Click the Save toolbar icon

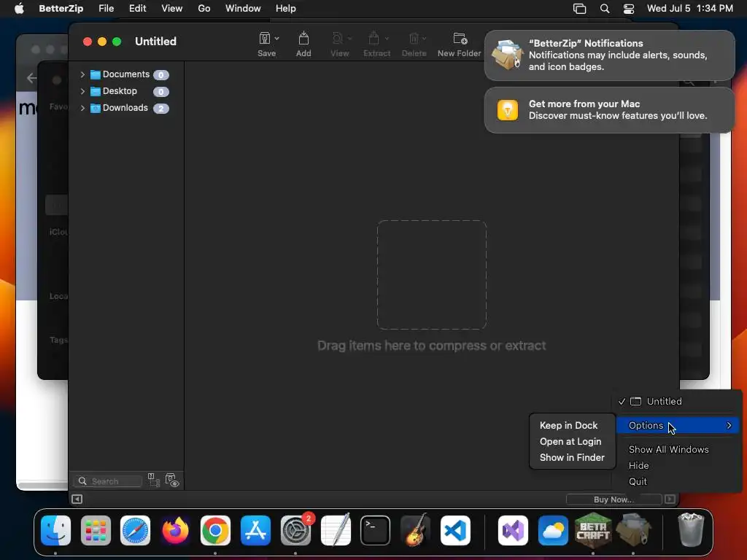(265, 38)
